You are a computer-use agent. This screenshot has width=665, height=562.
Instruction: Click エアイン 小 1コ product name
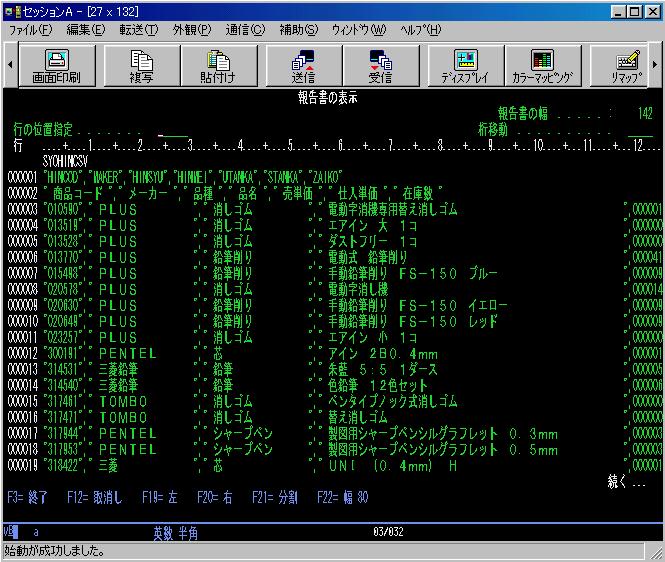point(372,338)
